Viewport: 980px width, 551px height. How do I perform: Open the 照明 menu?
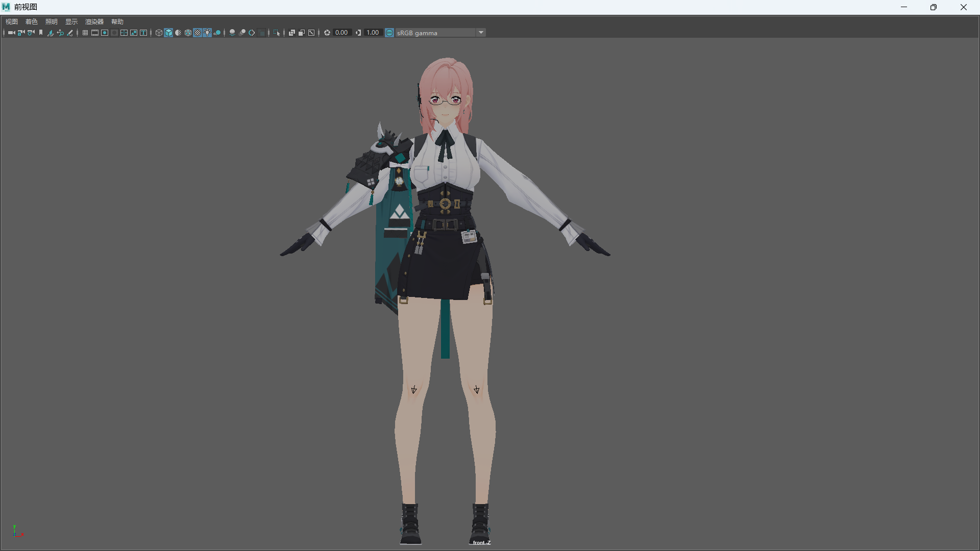(x=52, y=21)
